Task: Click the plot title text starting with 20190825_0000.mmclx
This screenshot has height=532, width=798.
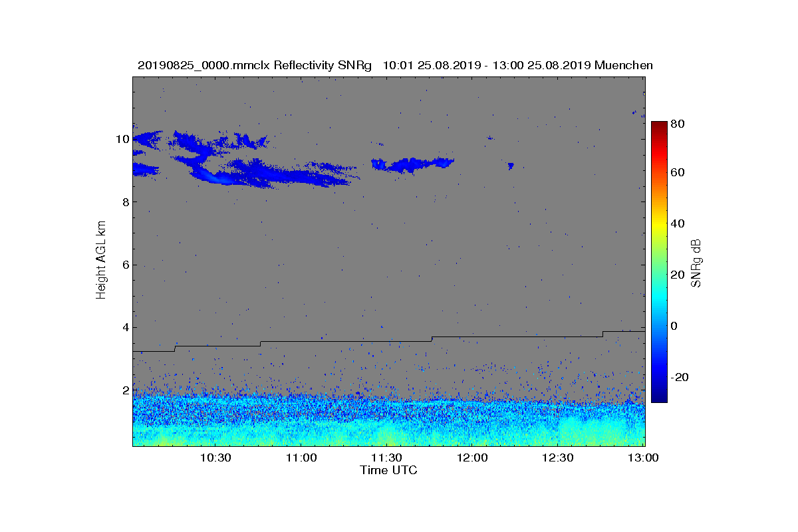Action: coord(395,65)
